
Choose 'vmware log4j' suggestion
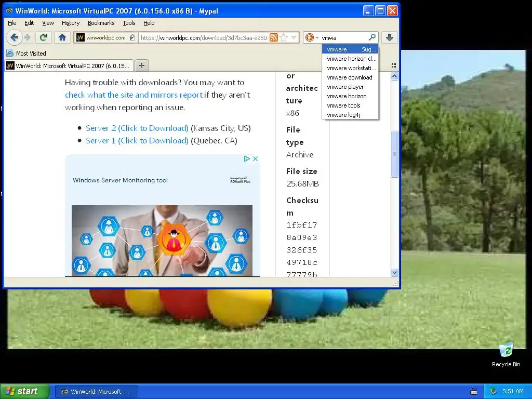click(350, 115)
